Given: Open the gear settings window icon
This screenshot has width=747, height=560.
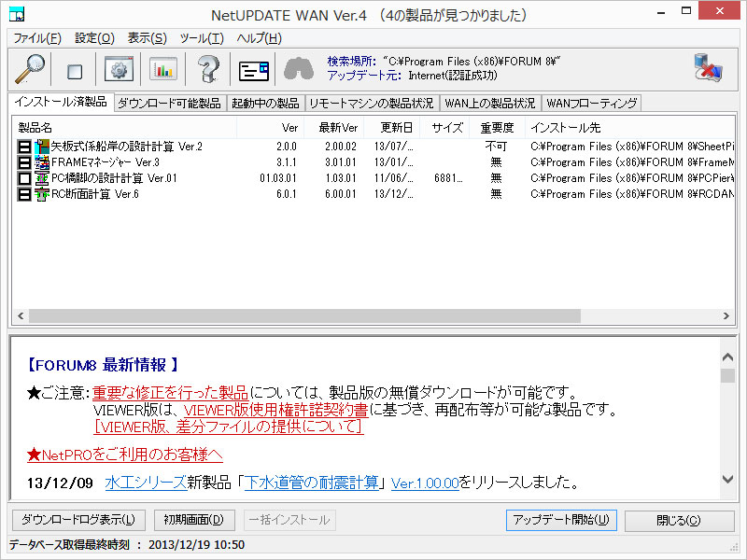Looking at the screenshot, I should pyautogui.click(x=120, y=70).
